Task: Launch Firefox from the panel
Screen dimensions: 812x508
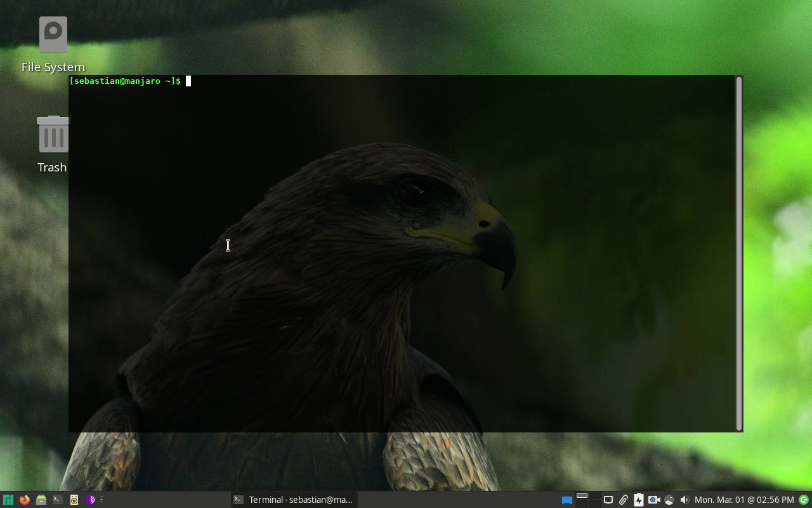Action: point(25,500)
